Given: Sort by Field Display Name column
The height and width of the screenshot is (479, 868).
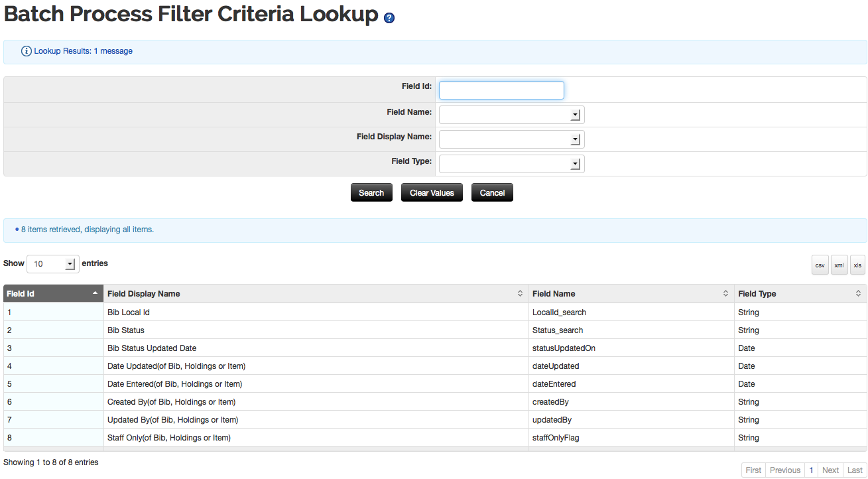Looking at the screenshot, I should click(x=317, y=294).
